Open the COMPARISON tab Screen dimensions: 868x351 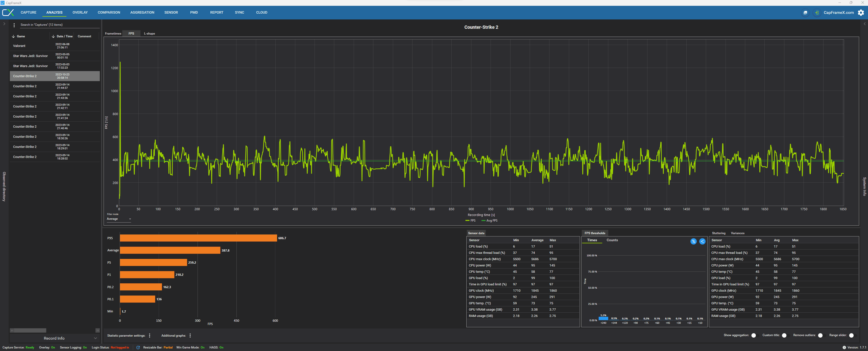point(109,12)
